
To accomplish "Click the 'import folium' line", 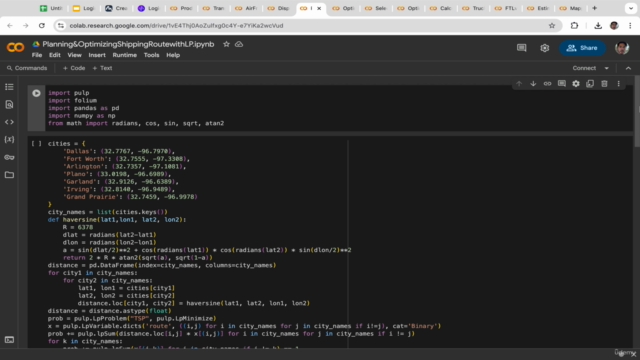I will pos(72,100).
